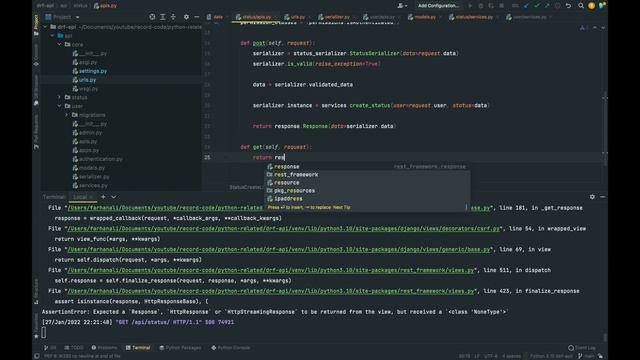Open terminal sessions dropdown arrow
640x360 pixels.
coord(113,197)
